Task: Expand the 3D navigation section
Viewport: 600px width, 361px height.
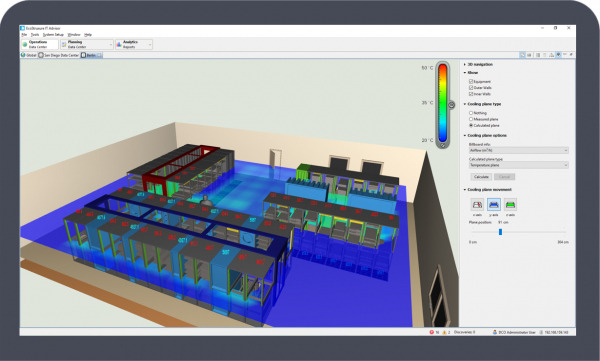Action: click(478, 64)
